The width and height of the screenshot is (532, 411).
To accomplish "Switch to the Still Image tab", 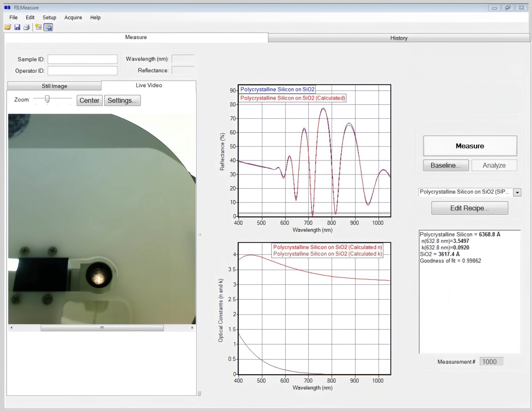I will pyautogui.click(x=54, y=86).
